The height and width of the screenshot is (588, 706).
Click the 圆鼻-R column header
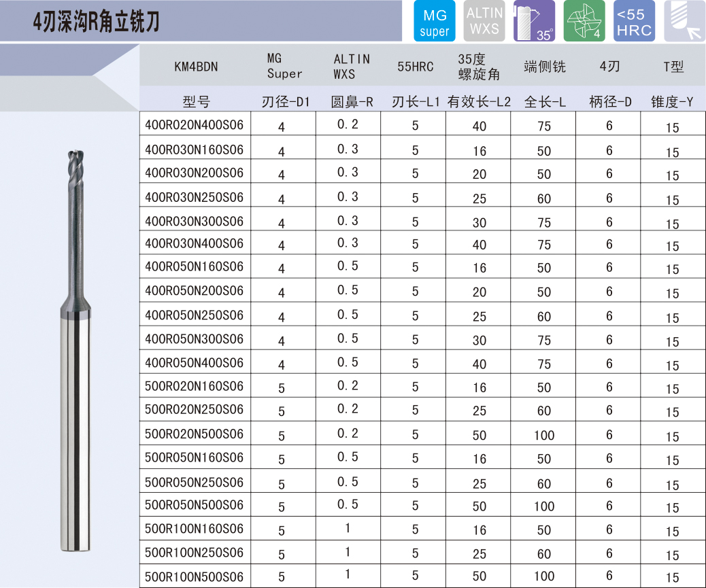coord(352,102)
